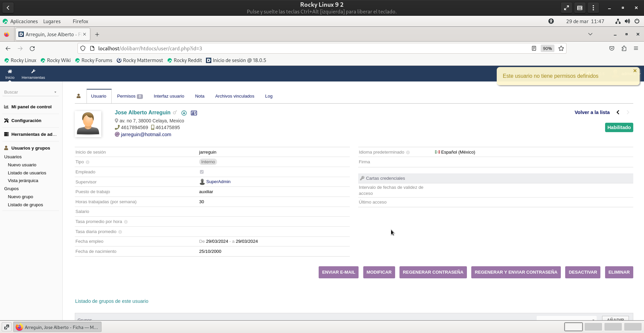Viewport: 644px width, 333px height.
Task: Download the user vCard file
Action: pyautogui.click(x=184, y=113)
